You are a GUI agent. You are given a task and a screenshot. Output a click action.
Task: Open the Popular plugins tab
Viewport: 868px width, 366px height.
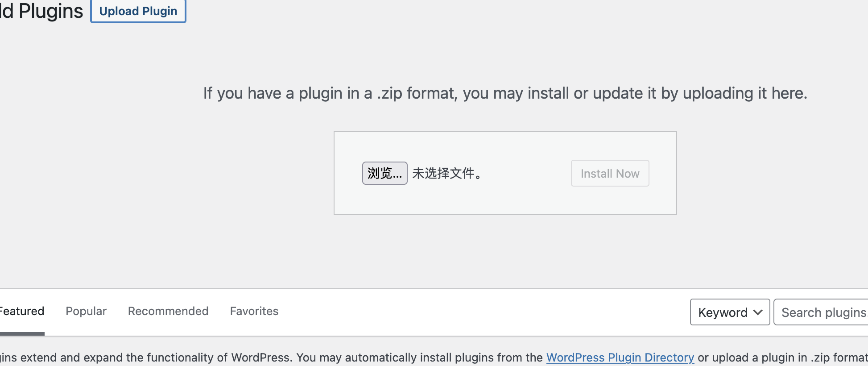pyautogui.click(x=86, y=311)
